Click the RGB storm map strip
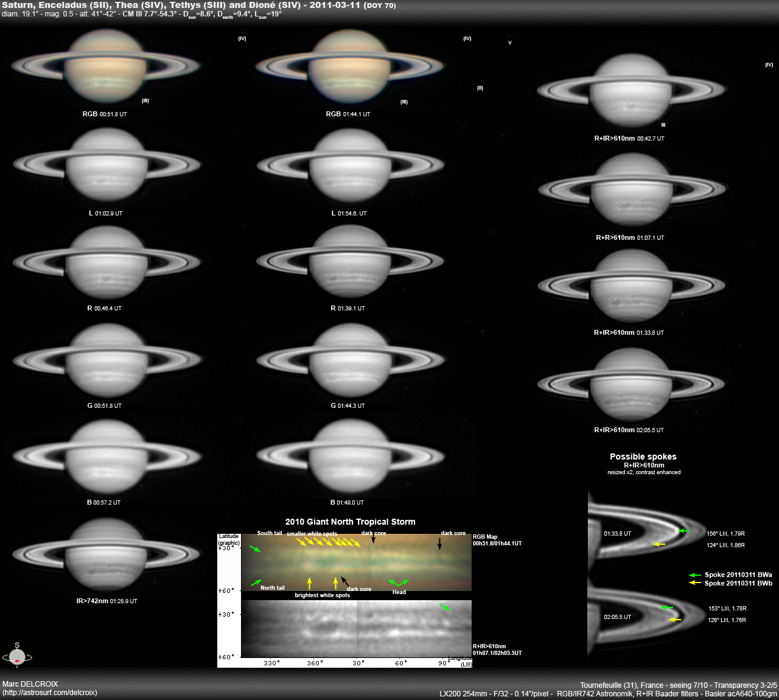779x700 pixels. pyautogui.click(x=357, y=562)
